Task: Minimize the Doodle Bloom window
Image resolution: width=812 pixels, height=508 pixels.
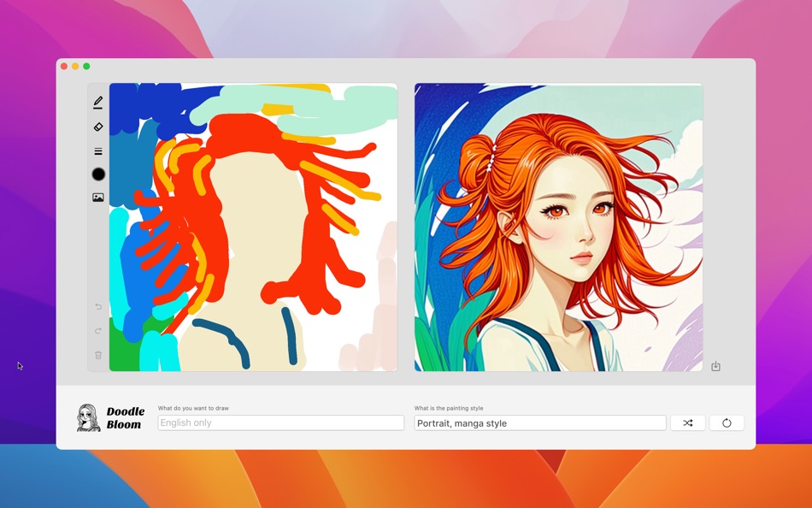Action: coord(75,64)
